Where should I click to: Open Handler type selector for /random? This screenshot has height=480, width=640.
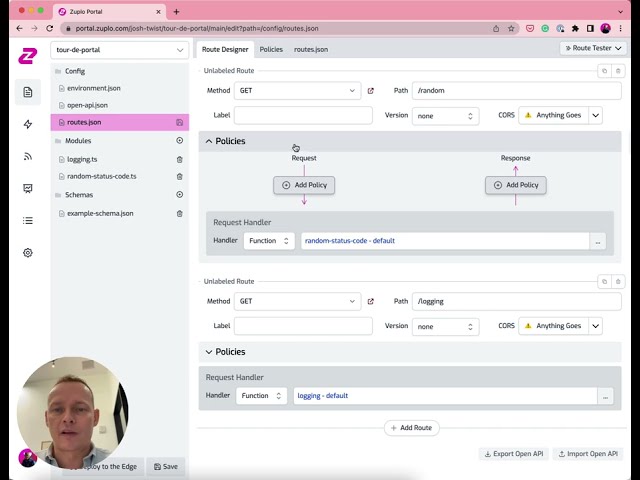pos(269,241)
